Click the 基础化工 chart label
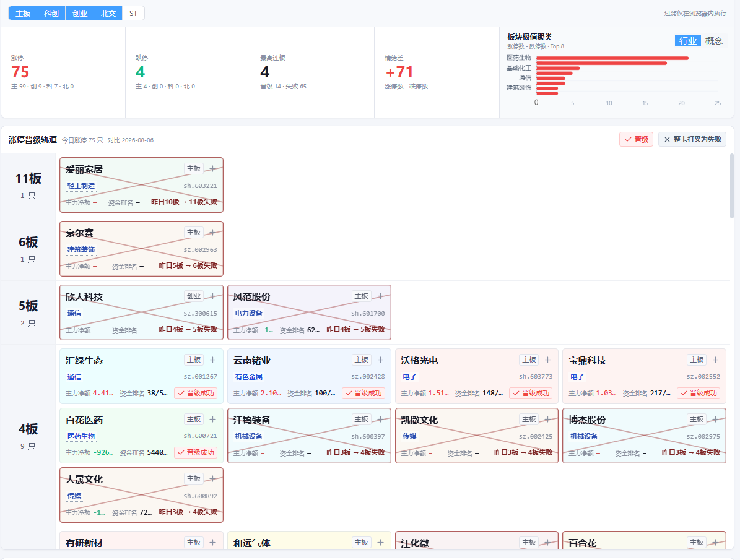Image resolution: width=740 pixels, height=560 pixels. click(519, 68)
